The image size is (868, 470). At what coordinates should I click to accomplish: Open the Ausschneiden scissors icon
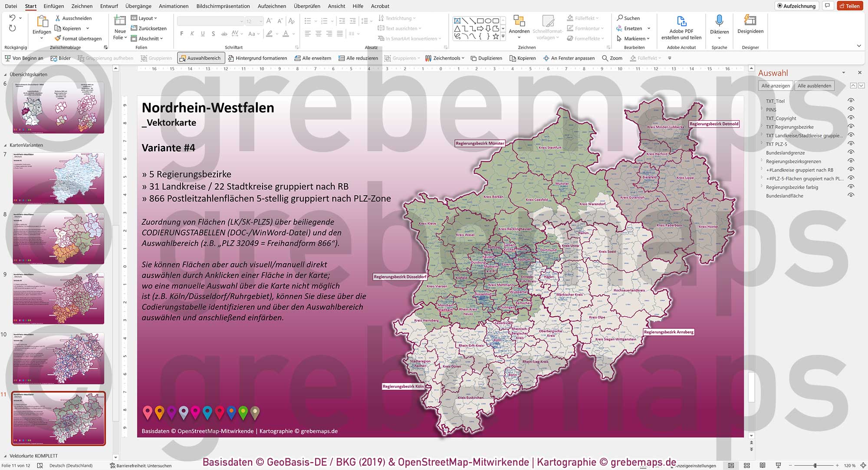coord(58,18)
